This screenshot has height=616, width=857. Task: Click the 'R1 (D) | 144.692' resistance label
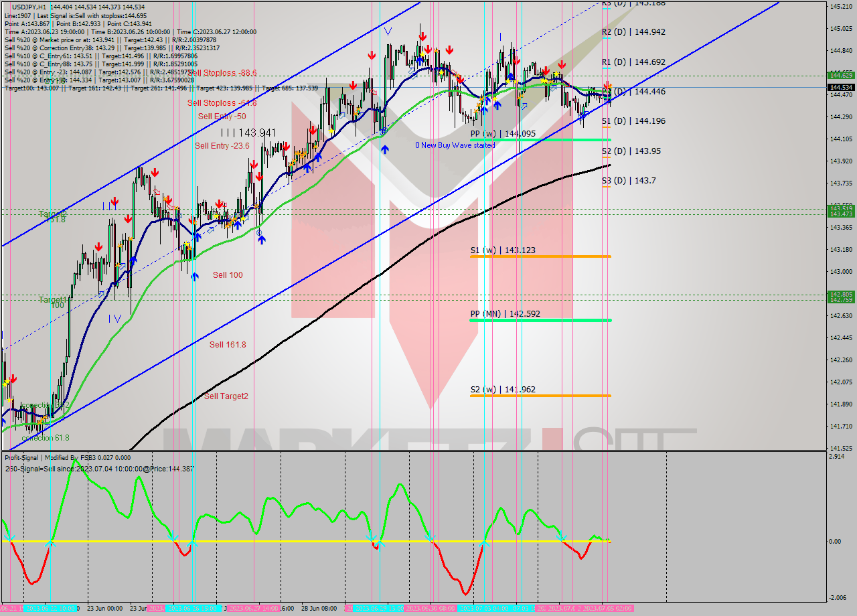pos(633,62)
